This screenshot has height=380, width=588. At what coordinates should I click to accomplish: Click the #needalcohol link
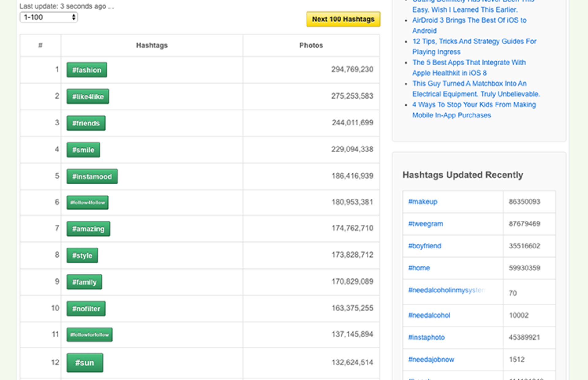pyautogui.click(x=429, y=315)
